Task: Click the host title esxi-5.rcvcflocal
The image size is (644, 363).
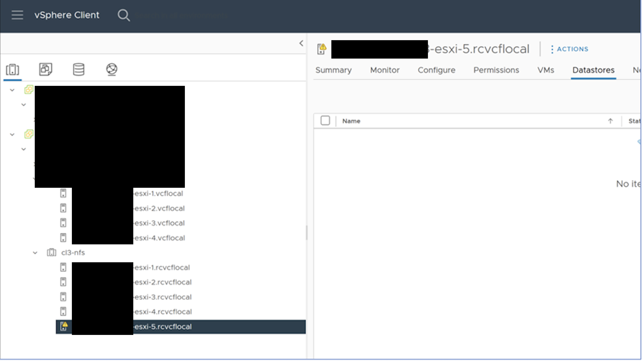Action: [479, 49]
